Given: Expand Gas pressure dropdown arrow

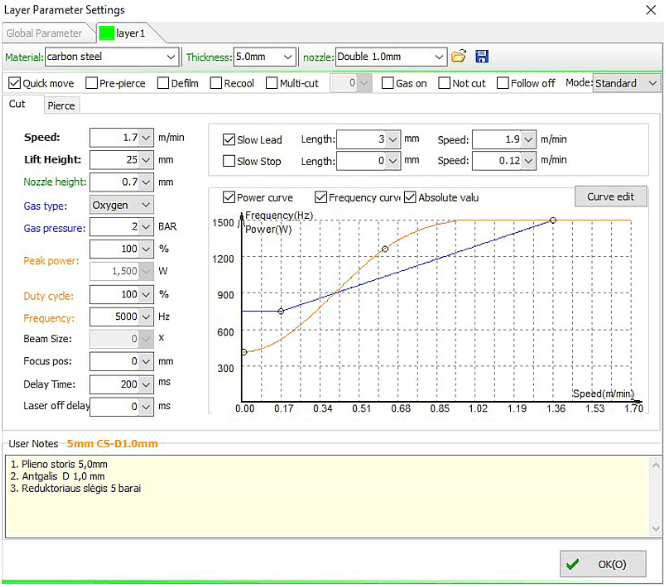Looking at the screenshot, I should point(146,227).
